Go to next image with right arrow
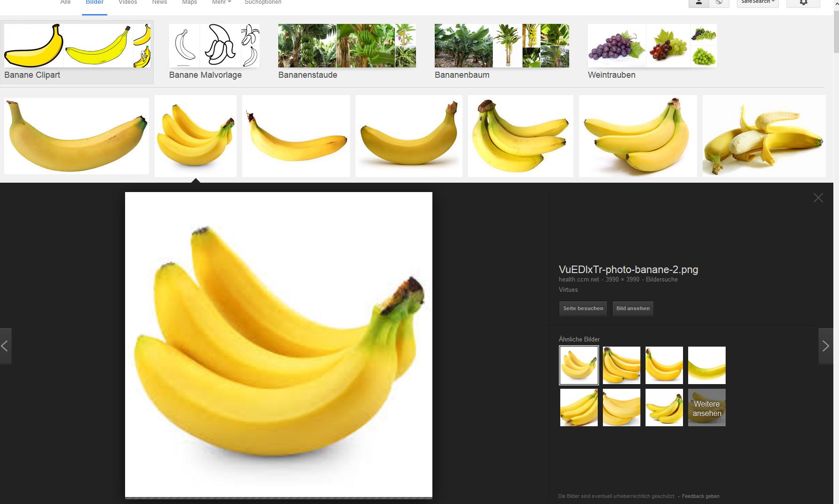The image size is (839, 504). (x=825, y=346)
